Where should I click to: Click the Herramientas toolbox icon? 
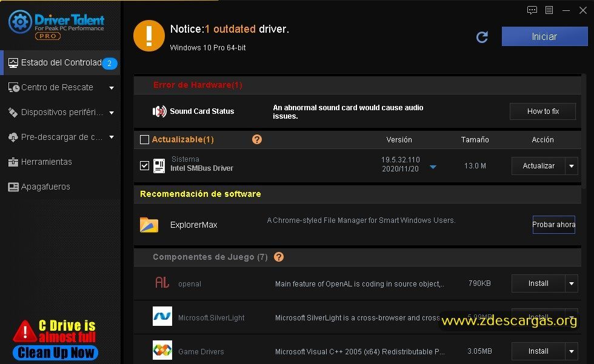pos(13,162)
